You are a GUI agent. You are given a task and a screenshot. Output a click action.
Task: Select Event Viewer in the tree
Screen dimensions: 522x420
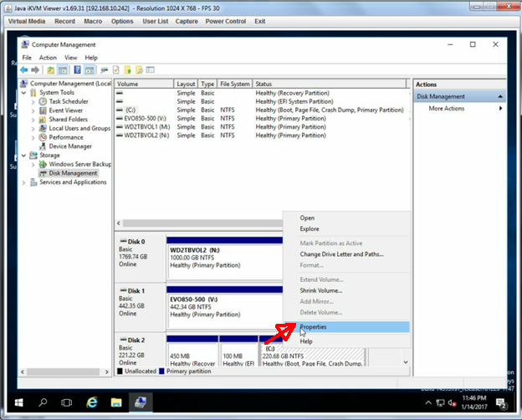(66, 110)
